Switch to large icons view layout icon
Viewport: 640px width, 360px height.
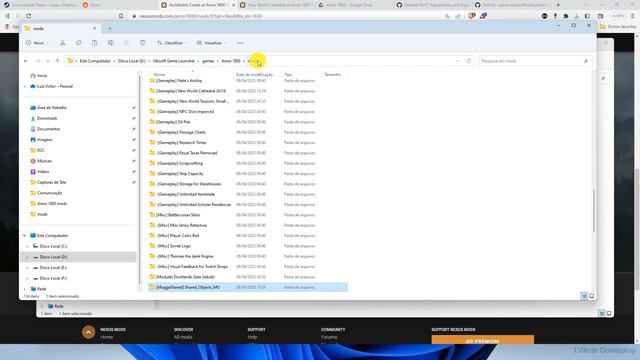point(592,296)
